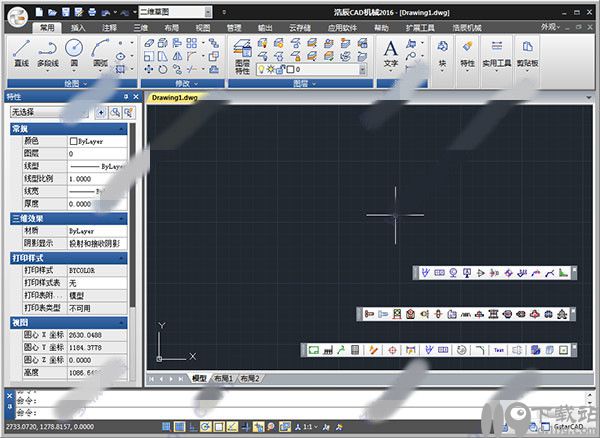600x438 pixels.
Task: Click the square icon at bottom toolbar's end
Action: tap(563, 350)
